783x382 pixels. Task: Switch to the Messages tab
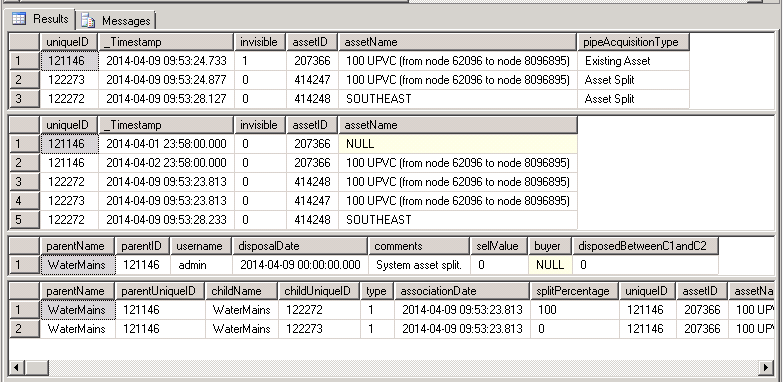coord(116,20)
